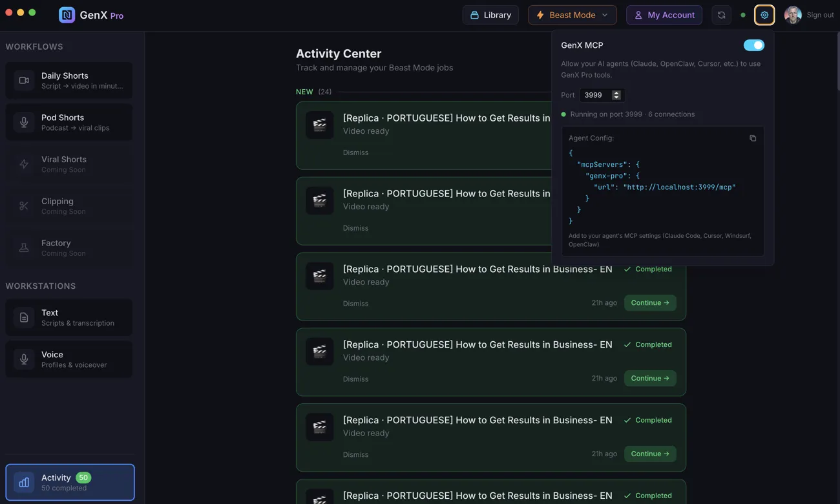Image resolution: width=840 pixels, height=504 pixels.
Task: Dismiss the first activity job
Action: tap(355, 152)
